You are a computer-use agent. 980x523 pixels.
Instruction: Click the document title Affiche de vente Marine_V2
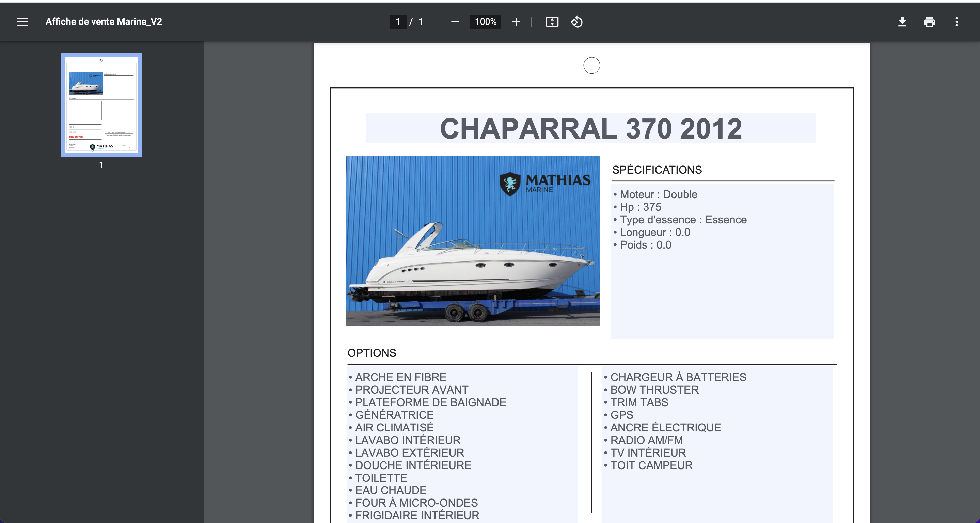(x=104, y=22)
